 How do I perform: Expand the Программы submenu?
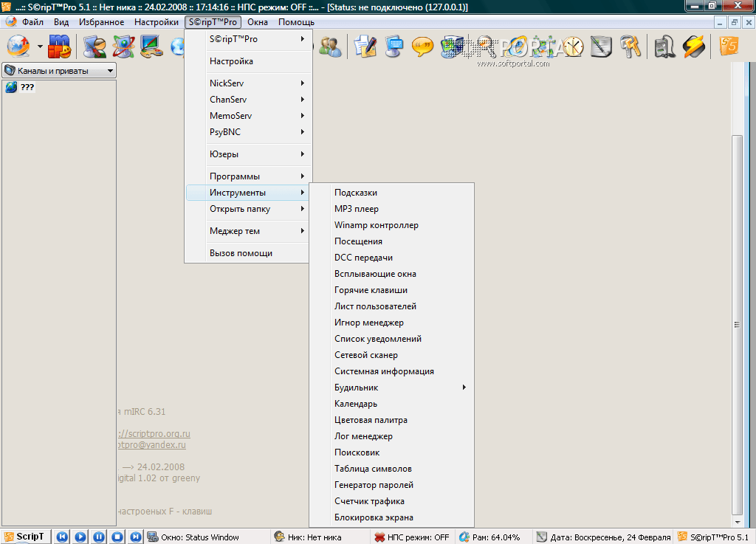pos(248,176)
